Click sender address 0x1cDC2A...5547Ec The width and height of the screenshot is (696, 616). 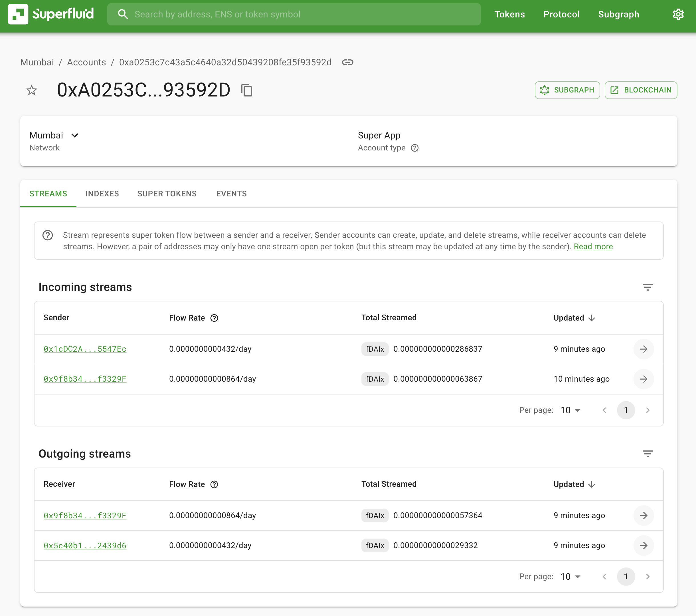pyautogui.click(x=85, y=349)
